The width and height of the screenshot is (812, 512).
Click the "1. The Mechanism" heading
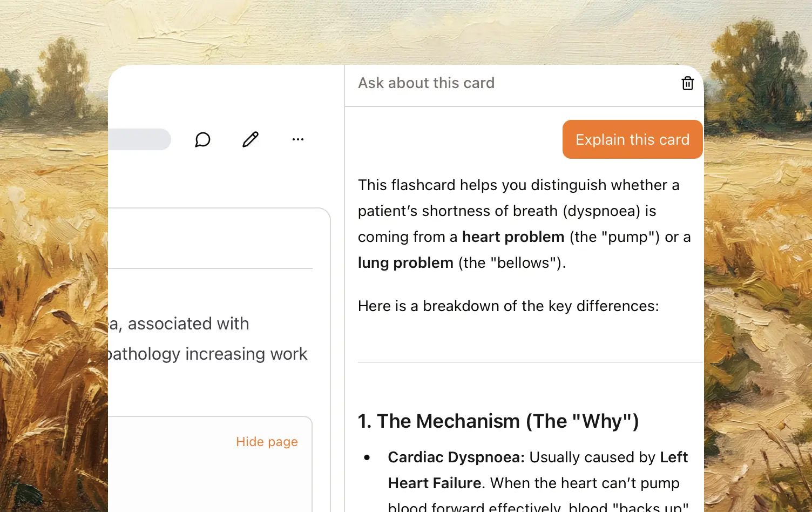coord(498,421)
